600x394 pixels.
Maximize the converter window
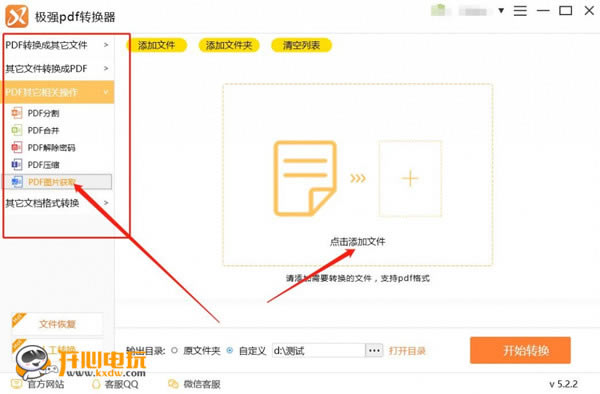coord(566,11)
